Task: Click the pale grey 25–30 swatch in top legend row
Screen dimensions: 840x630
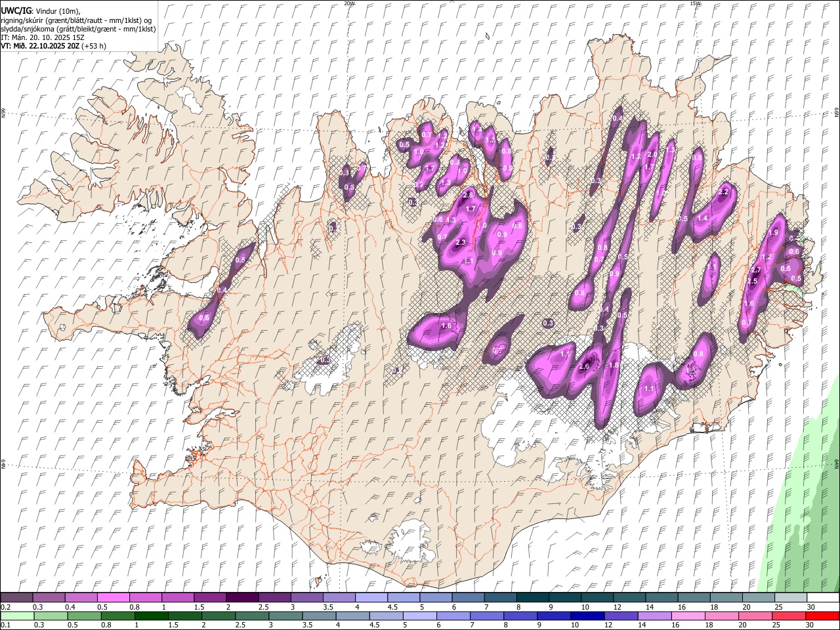Action: 790,598
